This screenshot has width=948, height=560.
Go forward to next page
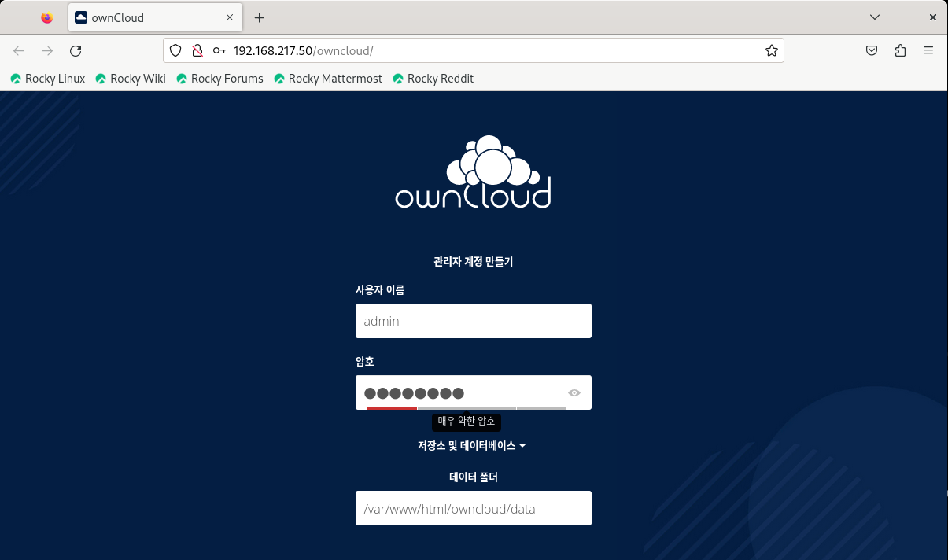point(47,50)
